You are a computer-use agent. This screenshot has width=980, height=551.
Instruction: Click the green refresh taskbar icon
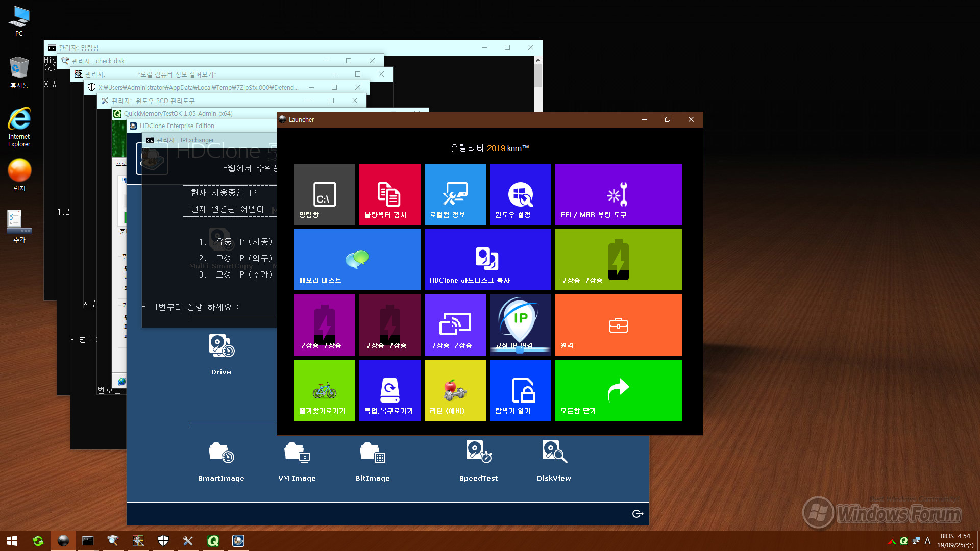point(38,541)
